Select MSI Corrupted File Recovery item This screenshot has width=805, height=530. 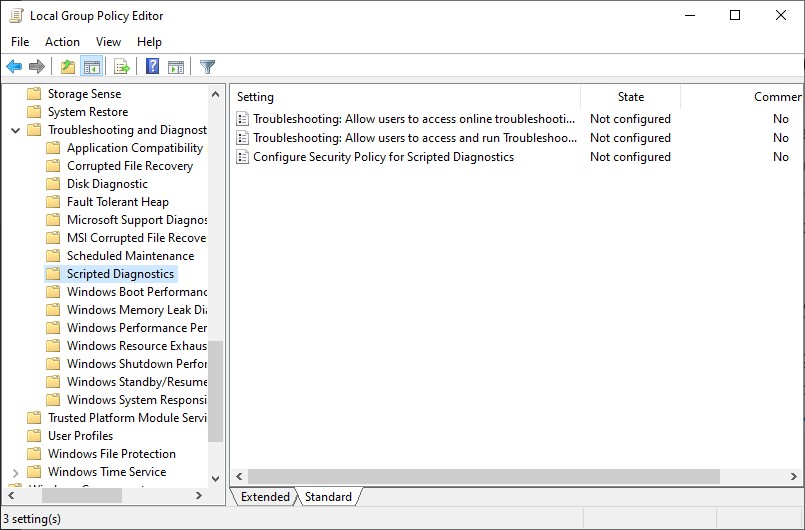pyautogui.click(x=137, y=238)
